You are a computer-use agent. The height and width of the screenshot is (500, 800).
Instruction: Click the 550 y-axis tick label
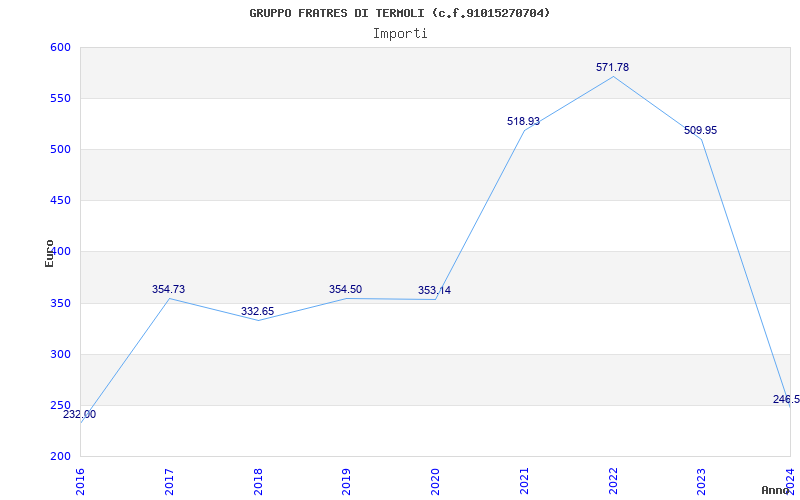[60, 98]
